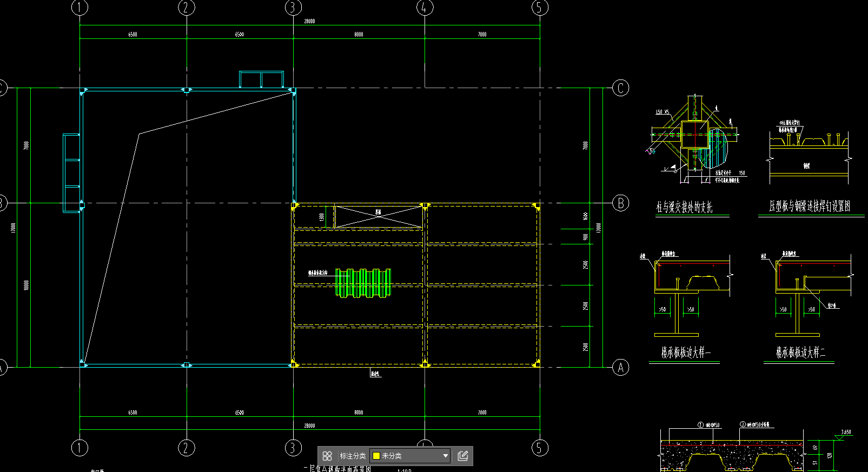Open the 未分类 category dropdown

(410, 456)
